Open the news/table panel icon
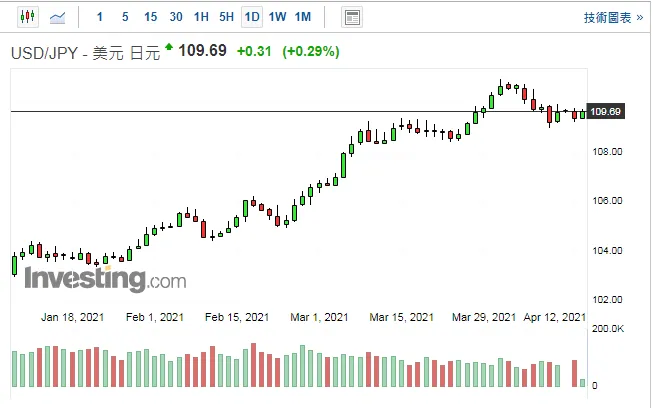Screen dimensions: 652x408 (352, 17)
